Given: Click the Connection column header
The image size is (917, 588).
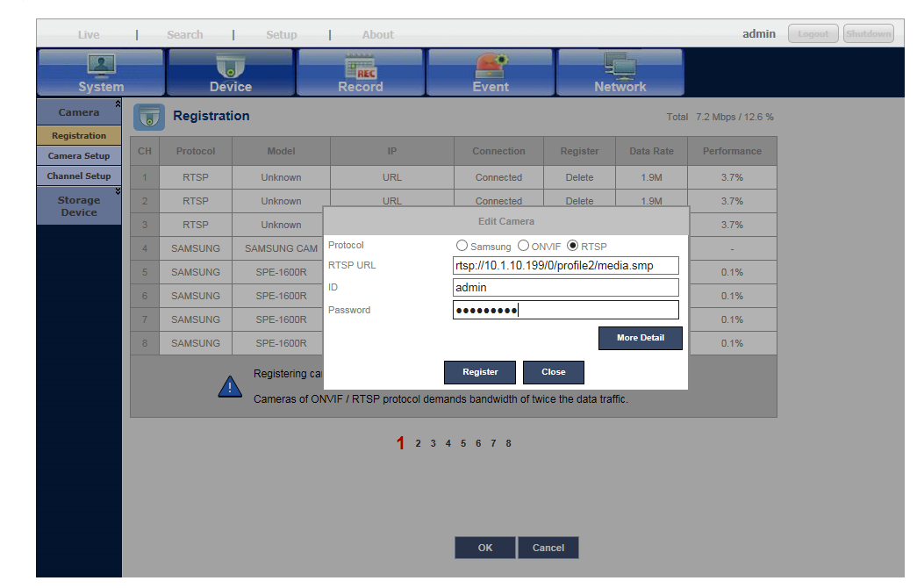Looking at the screenshot, I should pyautogui.click(x=498, y=151).
